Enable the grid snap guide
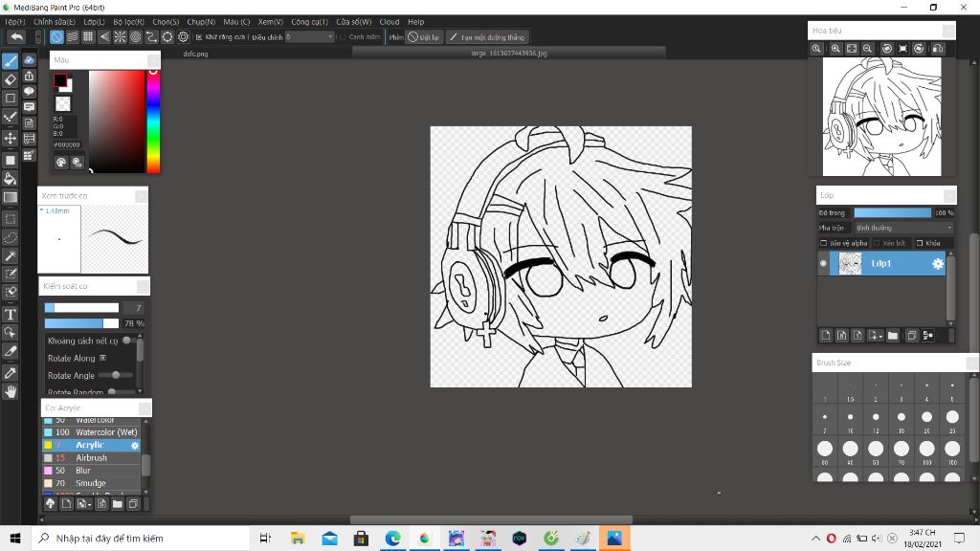 (88, 37)
